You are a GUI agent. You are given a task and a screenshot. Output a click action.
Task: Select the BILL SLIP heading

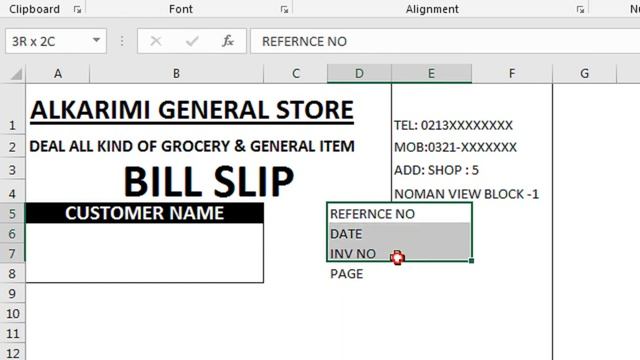209,181
